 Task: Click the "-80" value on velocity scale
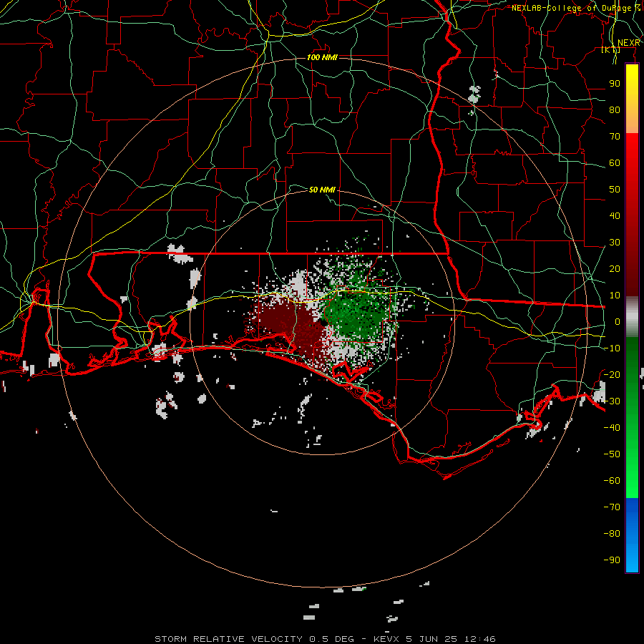pos(612,534)
